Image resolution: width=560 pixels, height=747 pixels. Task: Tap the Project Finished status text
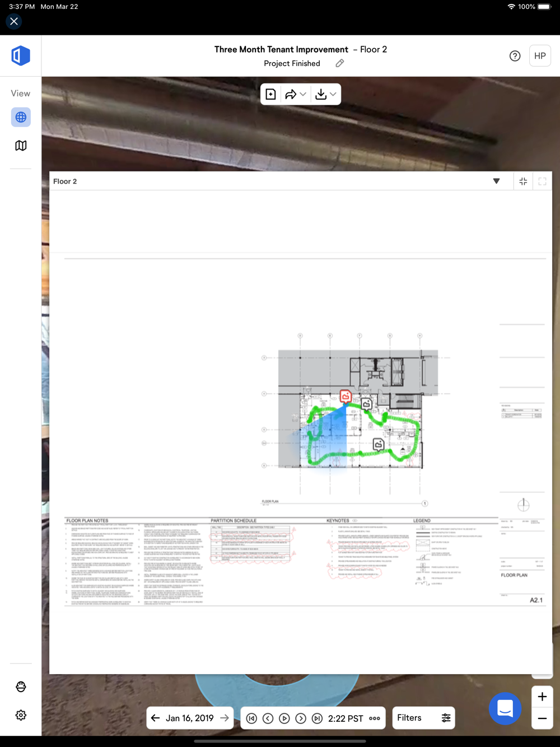292,63
